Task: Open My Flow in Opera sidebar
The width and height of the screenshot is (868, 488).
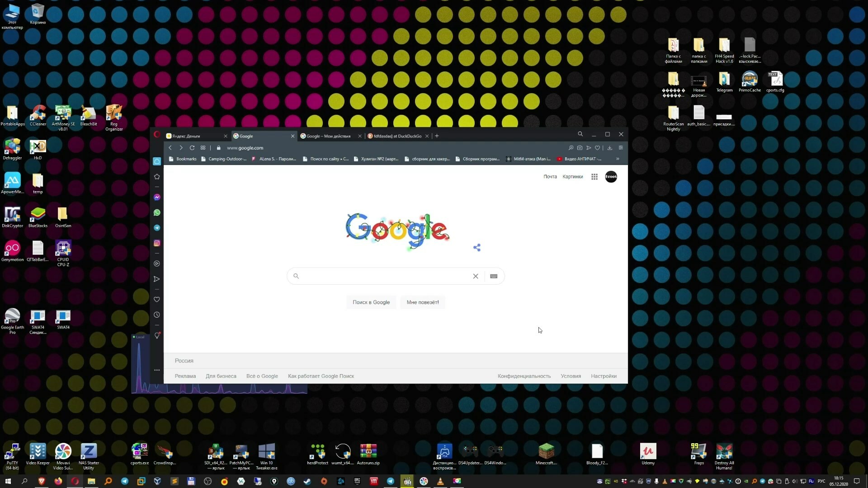Action: pyautogui.click(x=157, y=279)
